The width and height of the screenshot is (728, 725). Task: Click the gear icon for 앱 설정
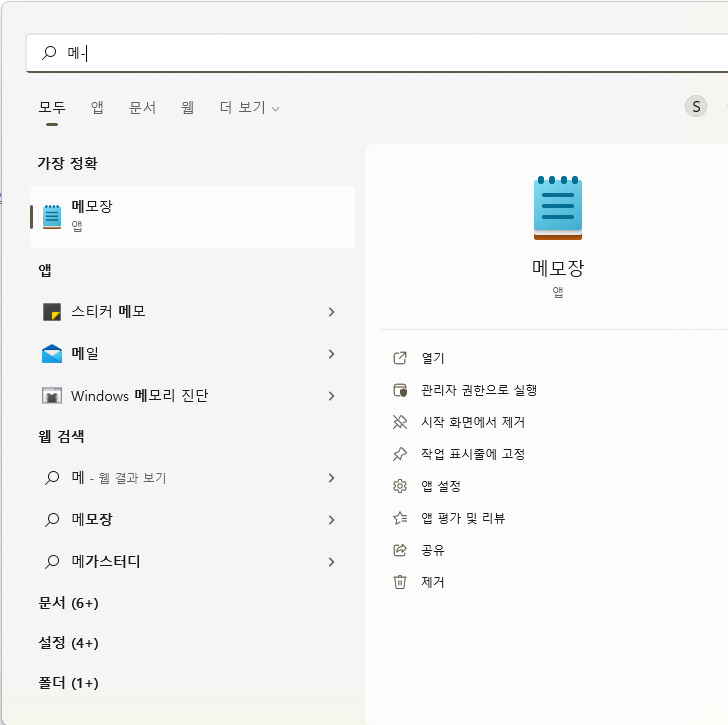click(400, 486)
